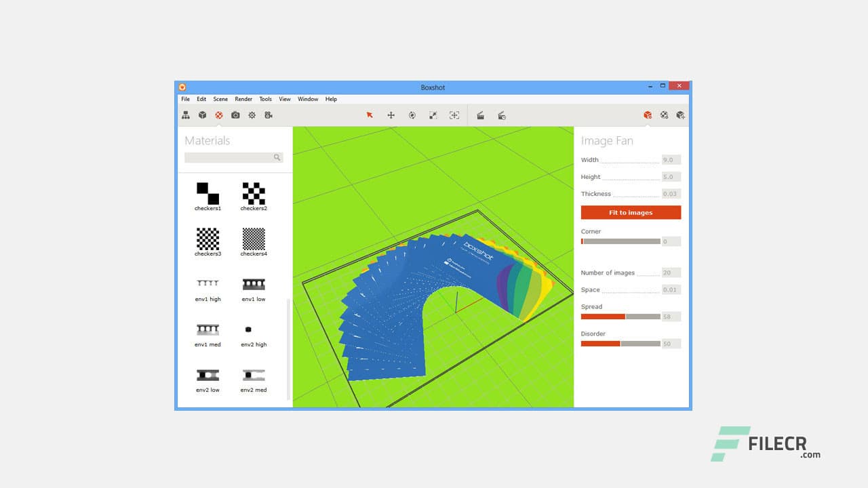This screenshot has height=488, width=868.
Task: Open the Render menu
Action: (243, 99)
